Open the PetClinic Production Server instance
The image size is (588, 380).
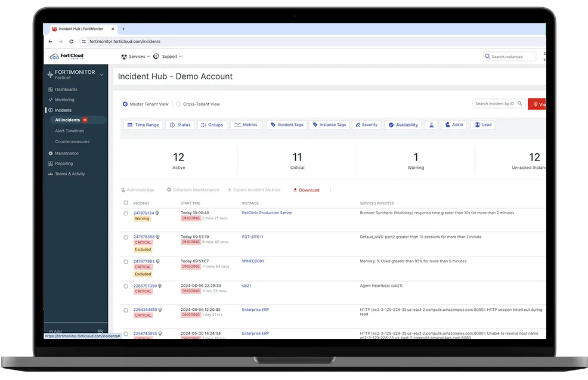click(267, 213)
